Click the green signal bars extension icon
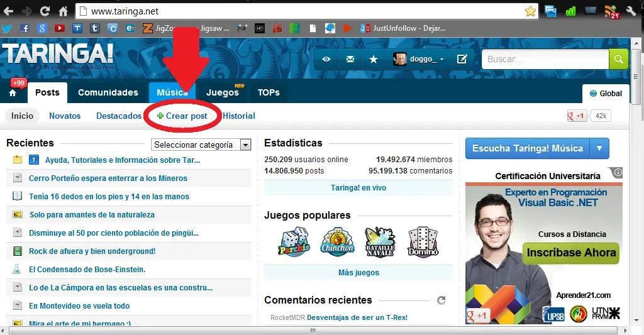 pos(570,11)
